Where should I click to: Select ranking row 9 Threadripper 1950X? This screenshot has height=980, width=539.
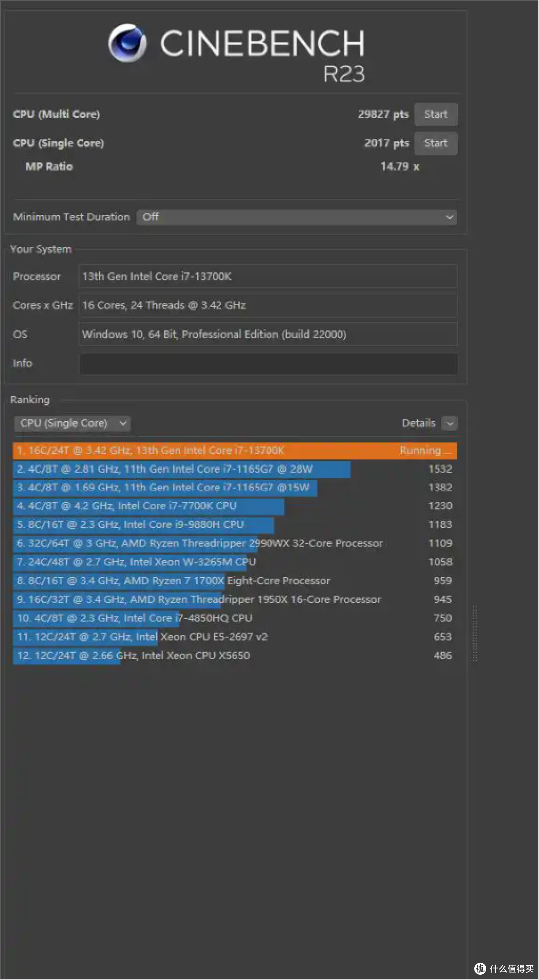tap(235, 599)
